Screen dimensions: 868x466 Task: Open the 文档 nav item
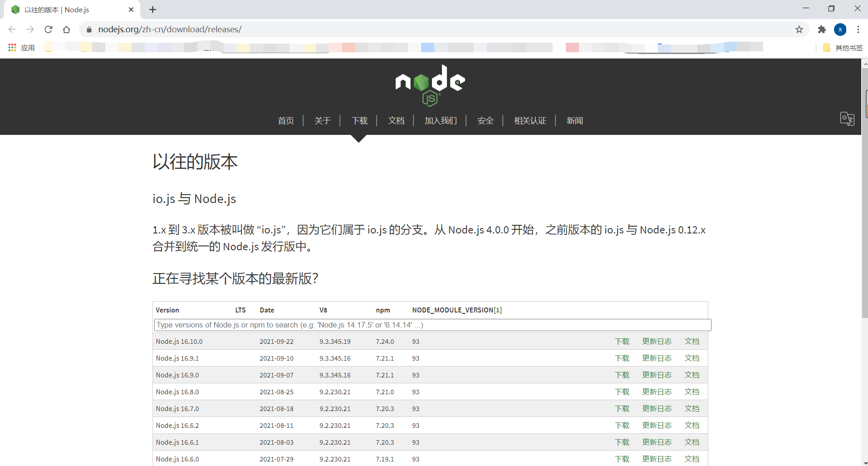(396, 121)
